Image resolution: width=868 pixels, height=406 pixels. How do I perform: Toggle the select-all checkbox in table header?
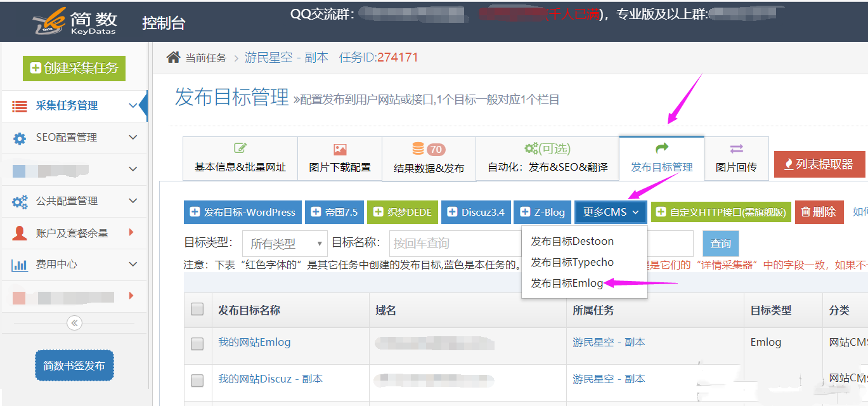point(197,309)
